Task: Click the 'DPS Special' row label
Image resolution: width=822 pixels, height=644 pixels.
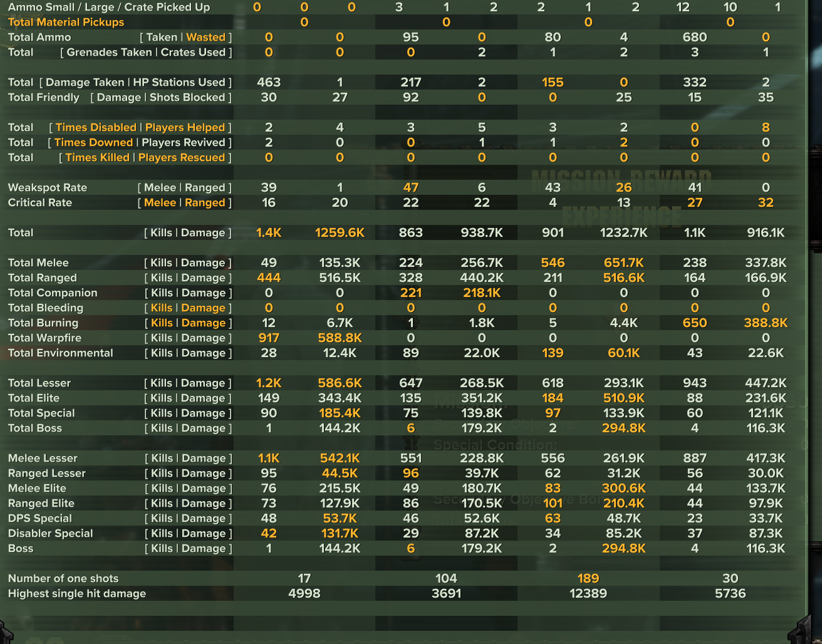Action: coord(39,518)
